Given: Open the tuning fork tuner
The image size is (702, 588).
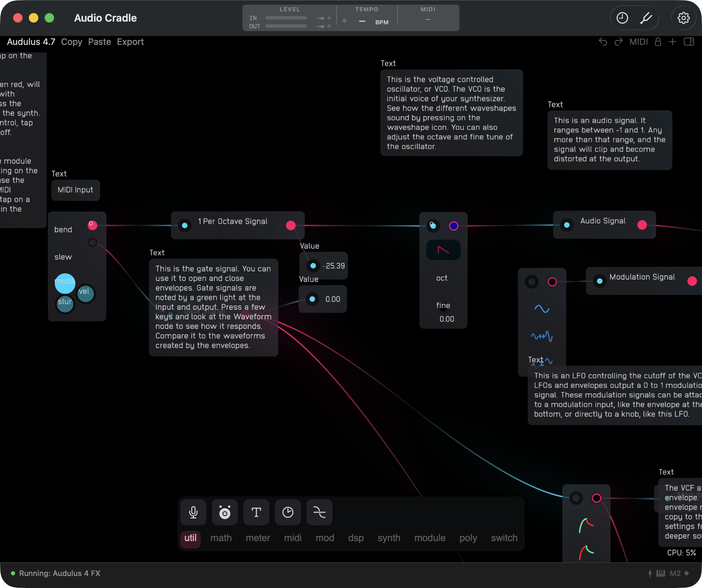Looking at the screenshot, I should click(646, 18).
